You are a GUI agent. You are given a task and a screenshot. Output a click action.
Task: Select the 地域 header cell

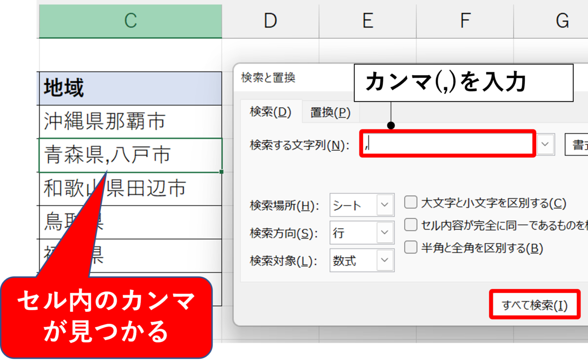coord(130,89)
